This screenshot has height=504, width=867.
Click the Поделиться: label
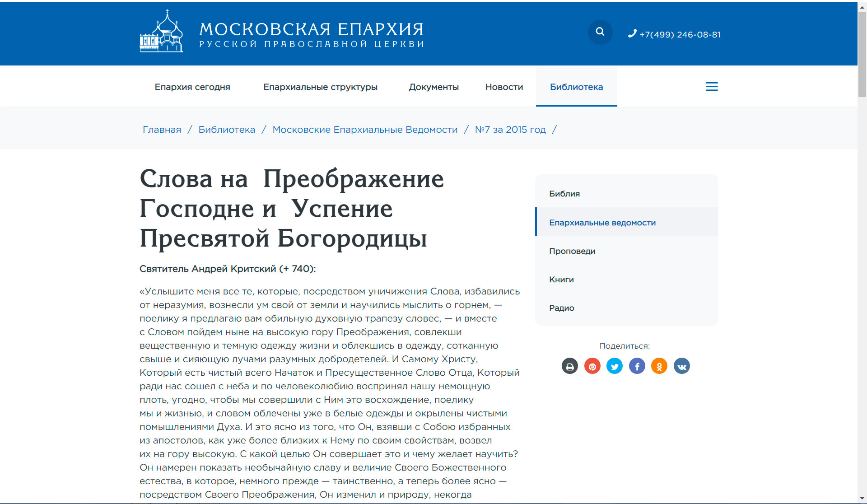625,346
